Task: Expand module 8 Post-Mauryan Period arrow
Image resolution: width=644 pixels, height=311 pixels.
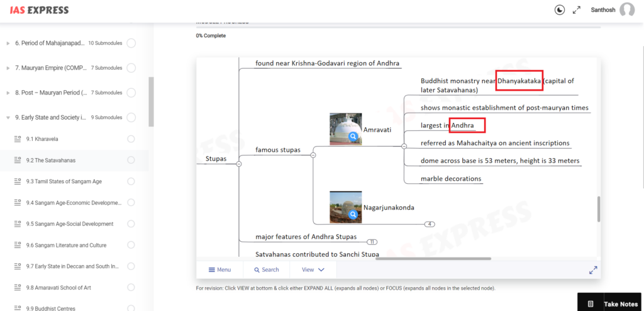Action: point(8,93)
